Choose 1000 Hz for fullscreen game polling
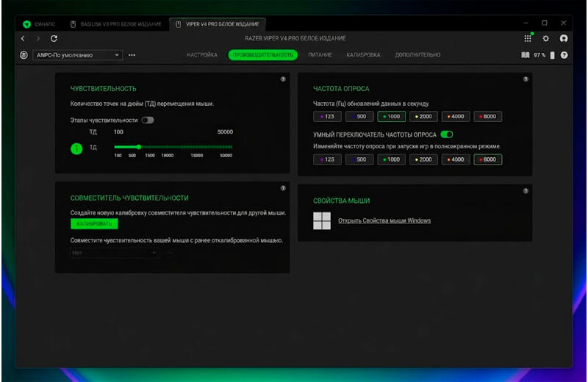The height and width of the screenshot is (382, 588). coord(391,159)
